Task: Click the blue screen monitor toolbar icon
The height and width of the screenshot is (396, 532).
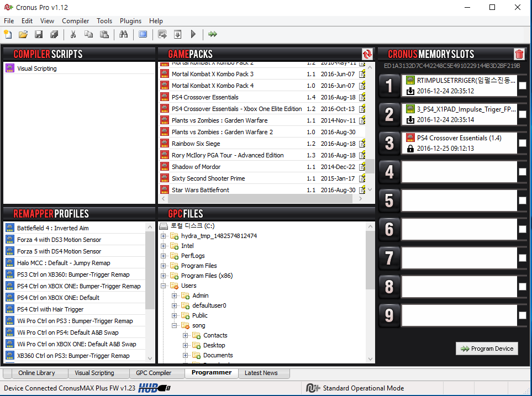Action: point(143,34)
